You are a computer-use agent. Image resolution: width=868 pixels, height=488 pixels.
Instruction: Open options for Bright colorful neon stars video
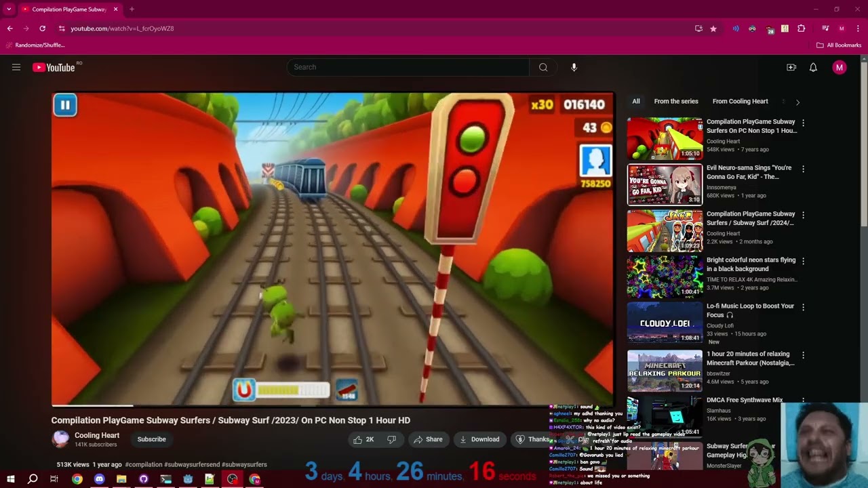pos(803,261)
